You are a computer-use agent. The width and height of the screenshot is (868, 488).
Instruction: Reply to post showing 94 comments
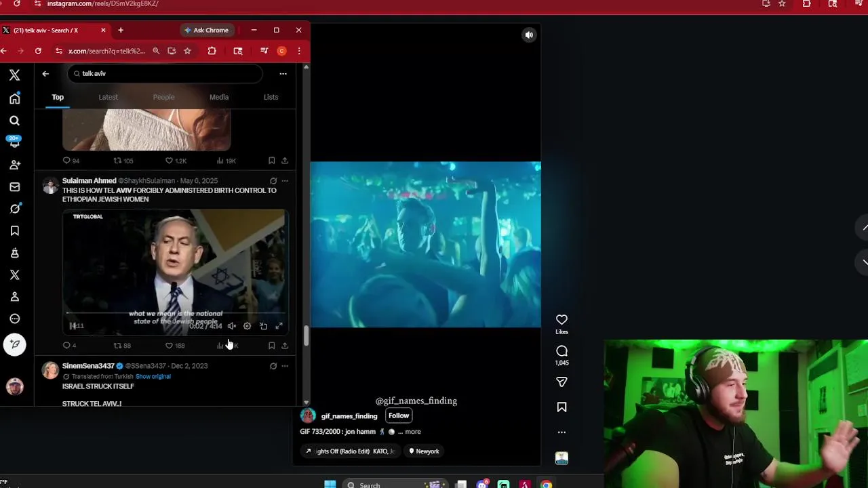coord(71,161)
